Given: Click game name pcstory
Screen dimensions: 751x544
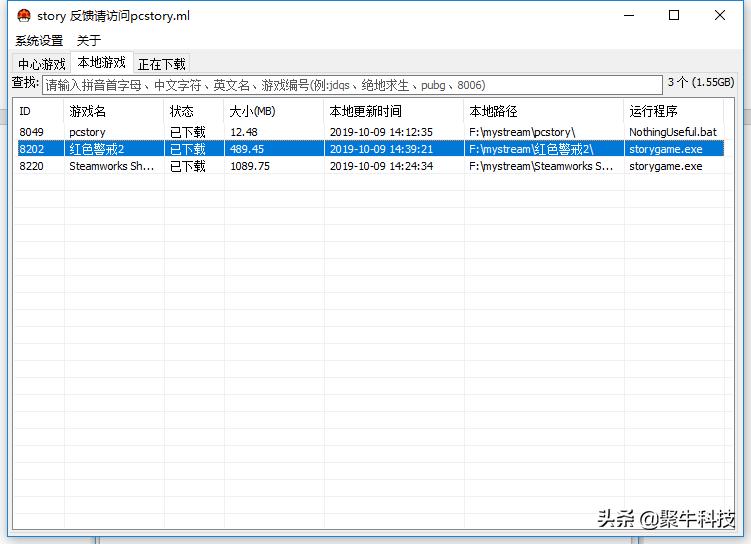Looking at the screenshot, I should coord(87,132).
